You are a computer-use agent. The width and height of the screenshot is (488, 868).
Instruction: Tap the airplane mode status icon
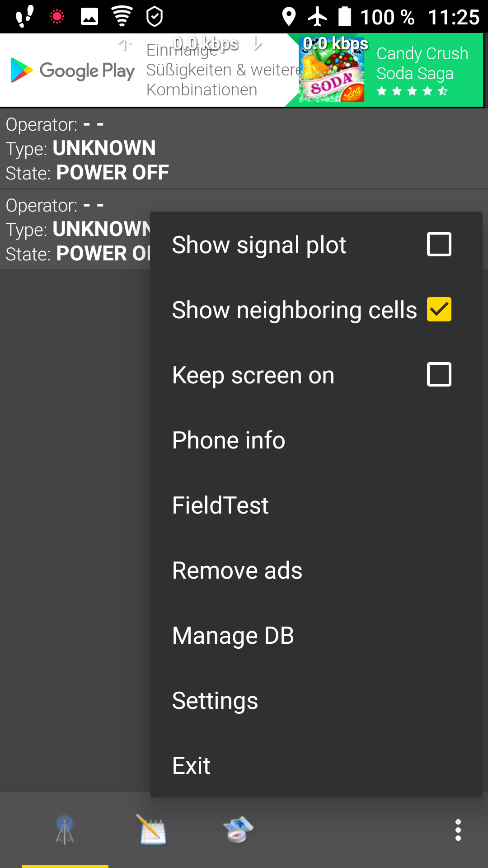tap(318, 17)
